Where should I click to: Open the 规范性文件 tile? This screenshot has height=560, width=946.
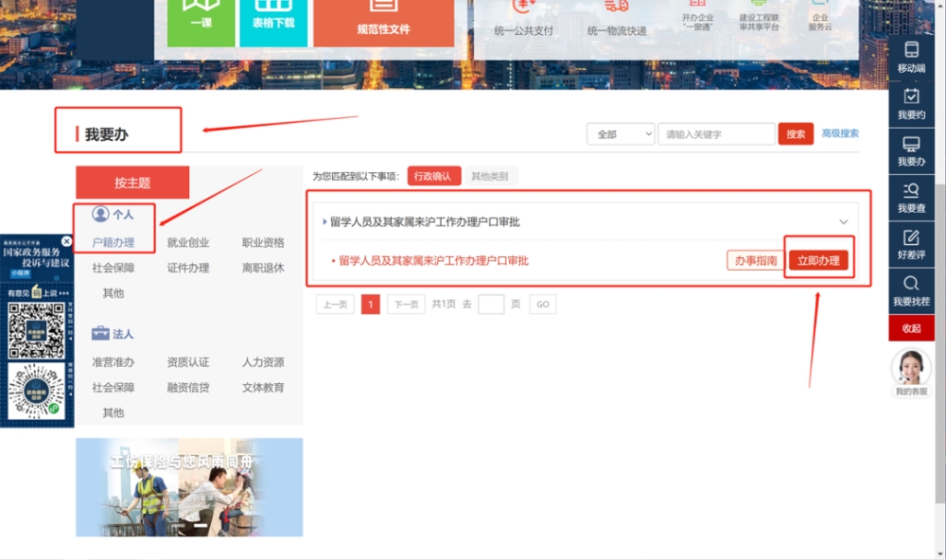pos(384,23)
